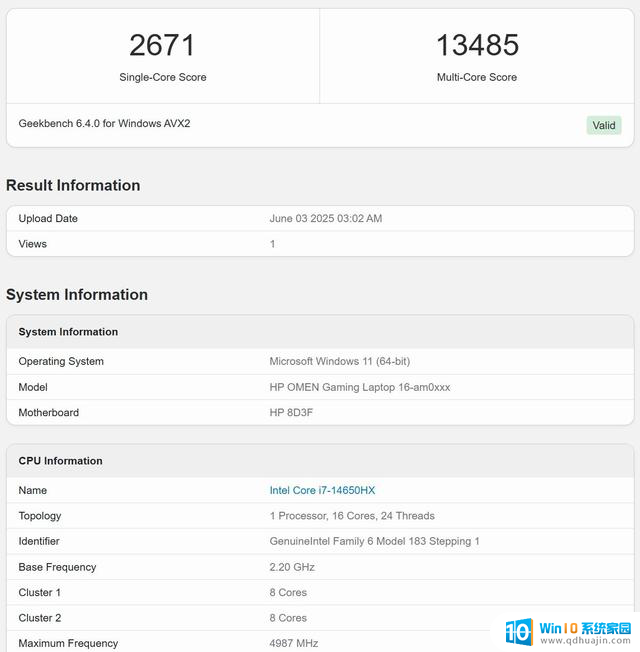Click the green Valid badge
640x652 pixels.
point(604,125)
